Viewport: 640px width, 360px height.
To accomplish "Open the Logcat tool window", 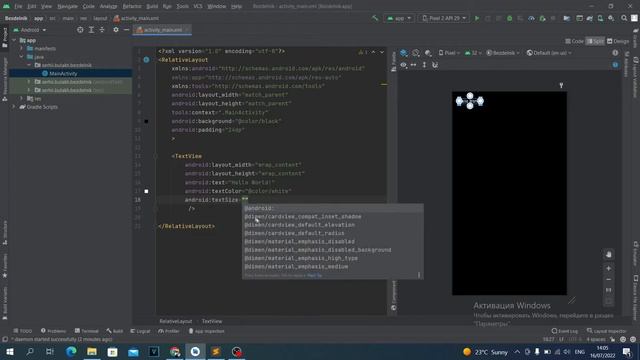I will pos(140,331).
